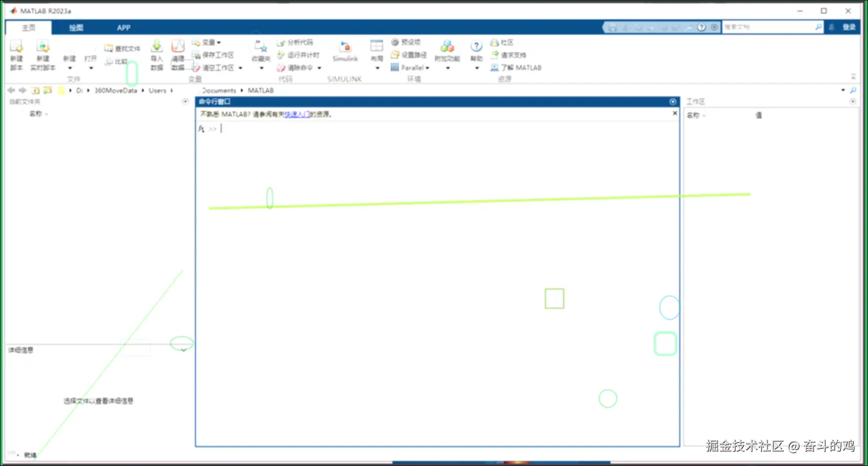Screen dimensions: 868x466
Task: Open the Variable (变量) dropdown
Action: (x=206, y=42)
